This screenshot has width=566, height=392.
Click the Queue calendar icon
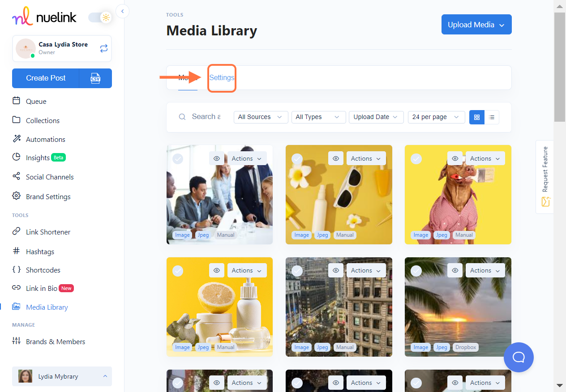point(17,101)
